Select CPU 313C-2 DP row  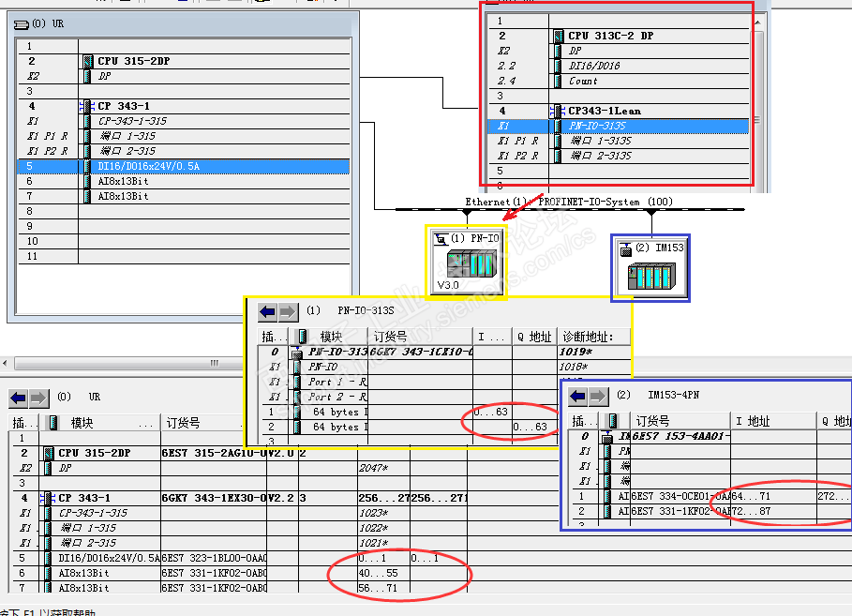click(619, 36)
